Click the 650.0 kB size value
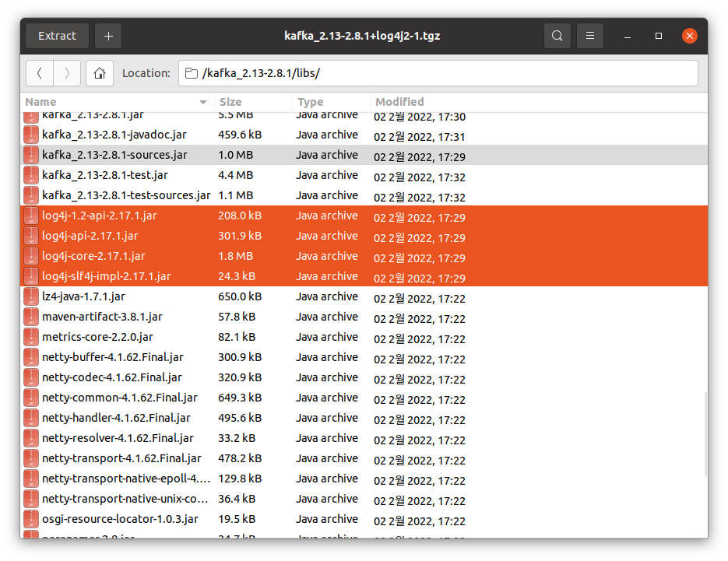The width and height of the screenshot is (728, 561). (x=240, y=296)
